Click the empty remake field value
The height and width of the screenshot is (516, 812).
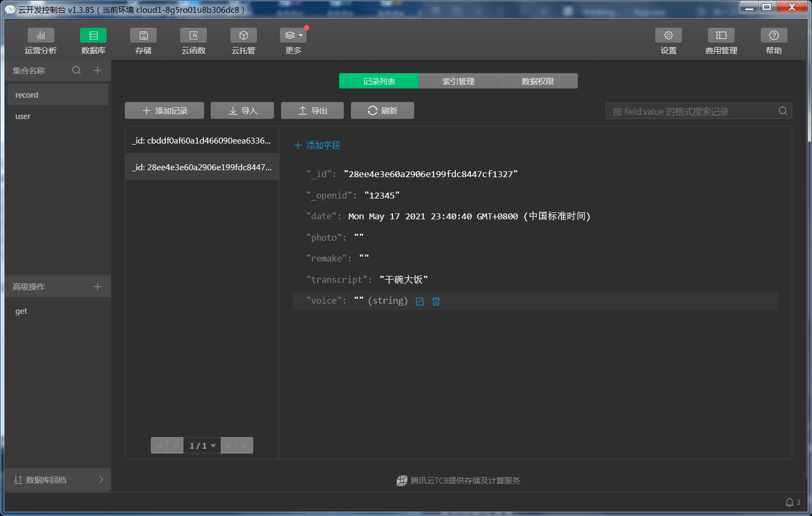click(x=364, y=258)
